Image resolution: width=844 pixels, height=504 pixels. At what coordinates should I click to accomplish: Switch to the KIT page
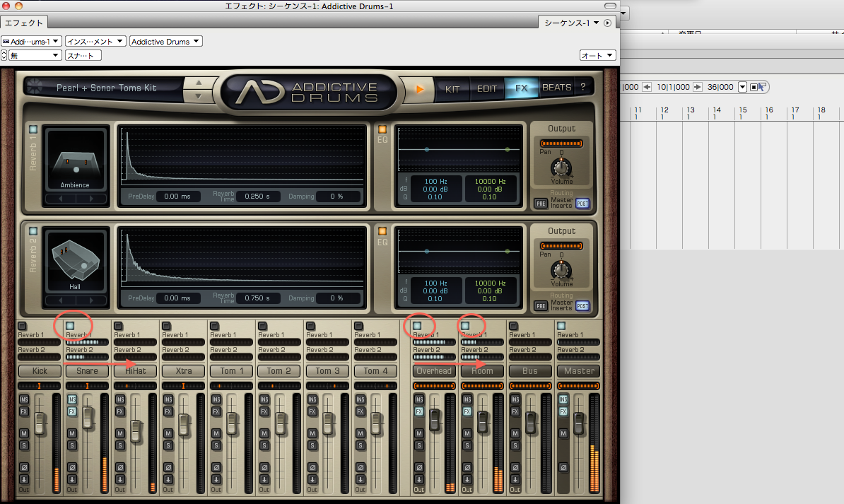tap(452, 89)
